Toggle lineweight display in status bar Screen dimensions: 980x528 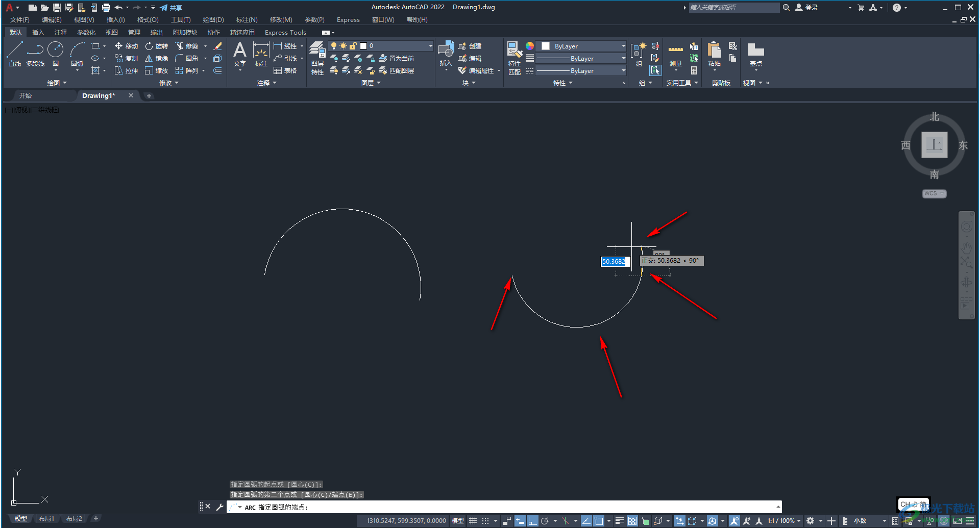click(619, 521)
